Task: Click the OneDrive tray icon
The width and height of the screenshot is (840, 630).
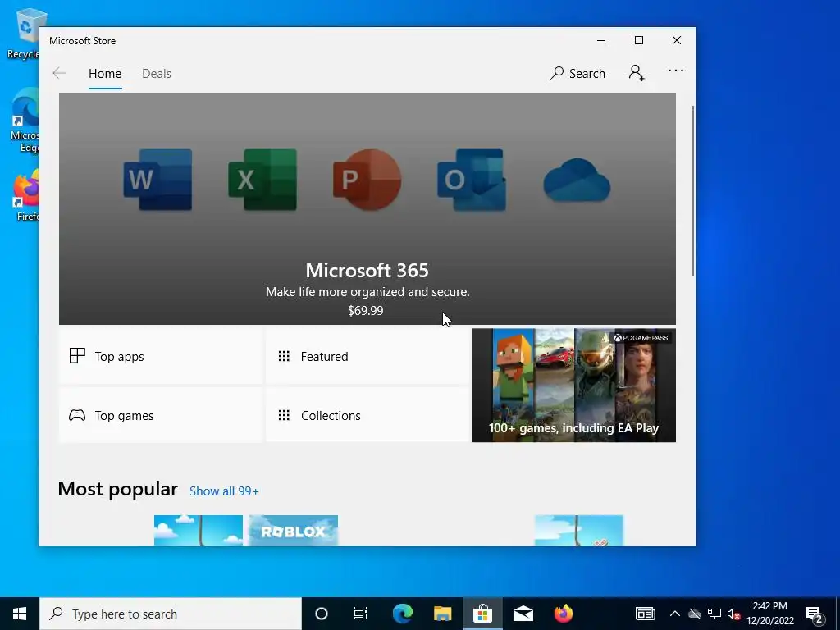Action: point(695,614)
